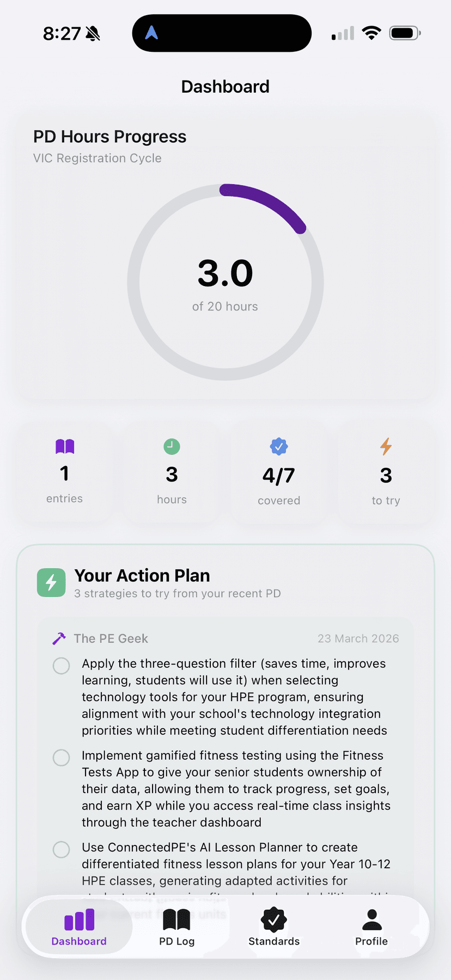The width and height of the screenshot is (451, 980).
Task: Click the green Action Plan lightning icon
Action: (x=51, y=582)
